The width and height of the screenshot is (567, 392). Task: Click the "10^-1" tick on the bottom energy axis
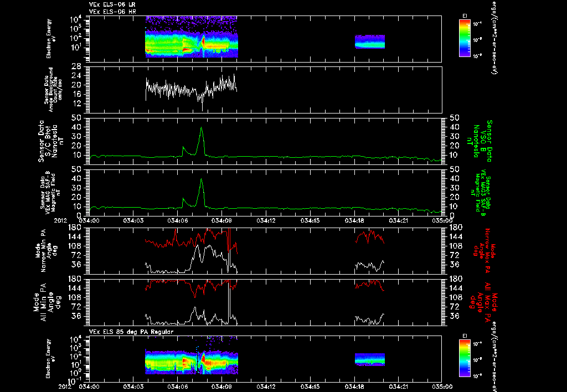[x=75, y=381]
